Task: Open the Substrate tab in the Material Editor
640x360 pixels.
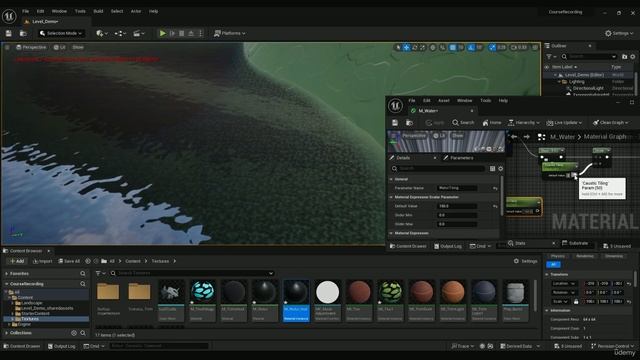Action: click(575, 243)
